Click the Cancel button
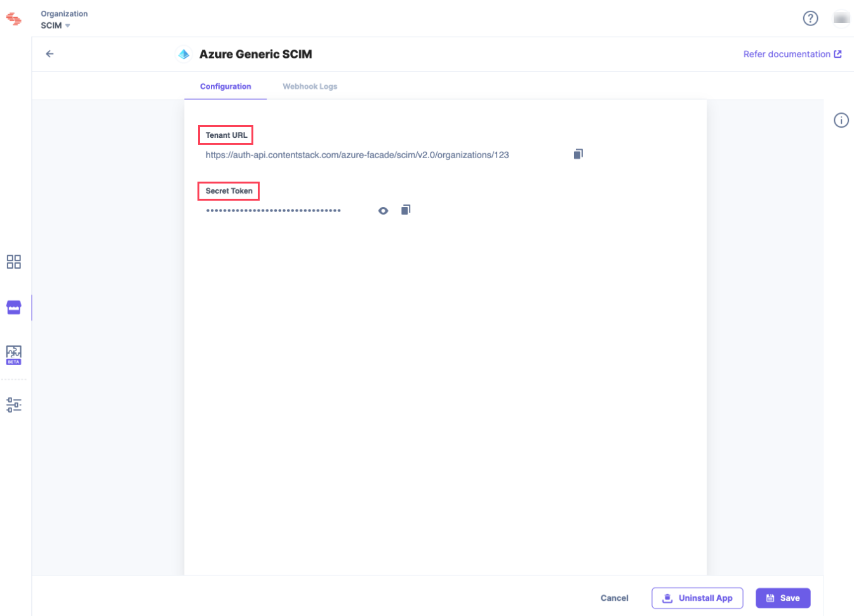Image resolution: width=854 pixels, height=616 pixels. click(614, 598)
